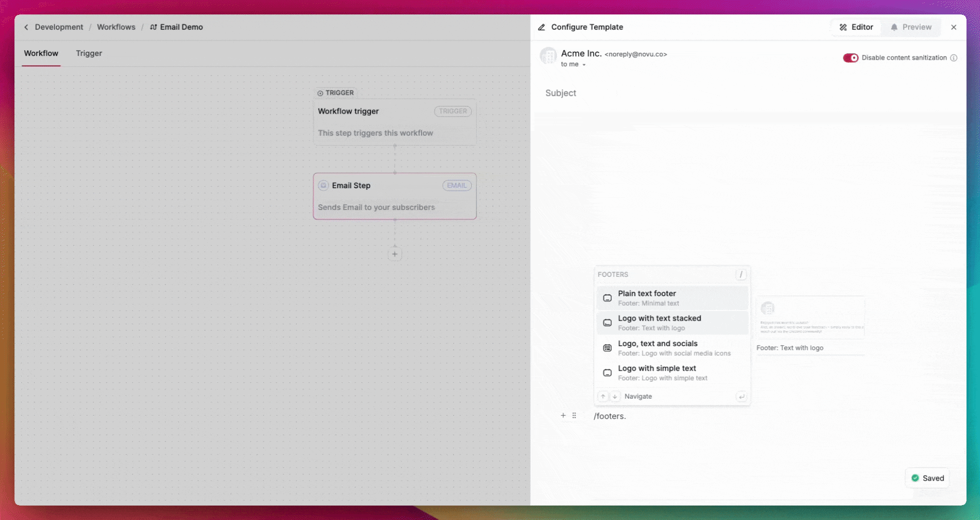Image resolution: width=980 pixels, height=520 pixels.
Task: Click the enter key icon in popup footer
Action: 742,397
